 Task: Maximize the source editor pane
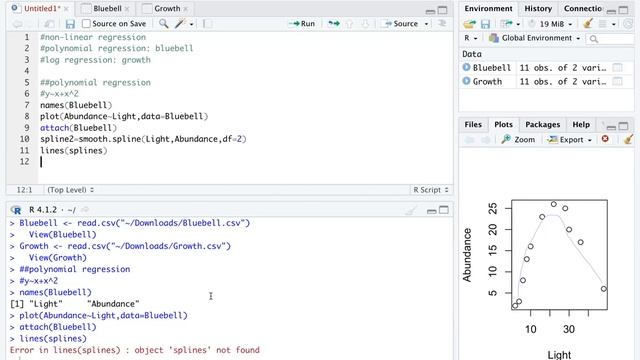[x=442, y=10]
